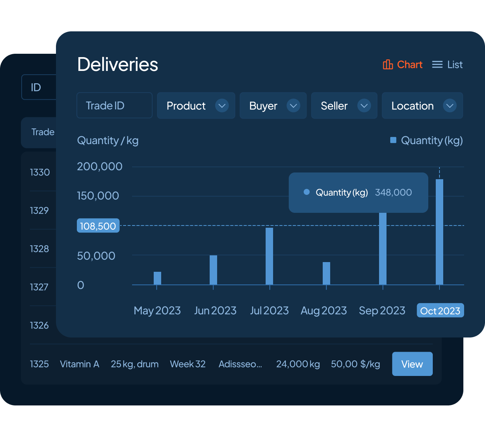Open the Buyer filter
This screenshot has width=485, height=448.
(x=273, y=106)
